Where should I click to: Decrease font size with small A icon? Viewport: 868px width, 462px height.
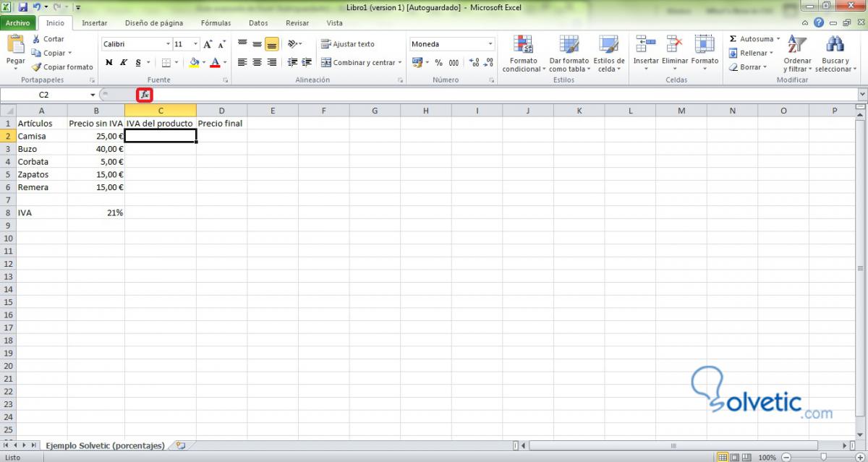click(x=222, y=44)
